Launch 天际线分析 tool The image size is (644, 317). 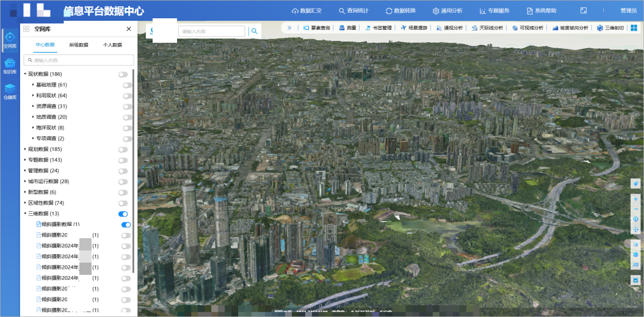488,28
